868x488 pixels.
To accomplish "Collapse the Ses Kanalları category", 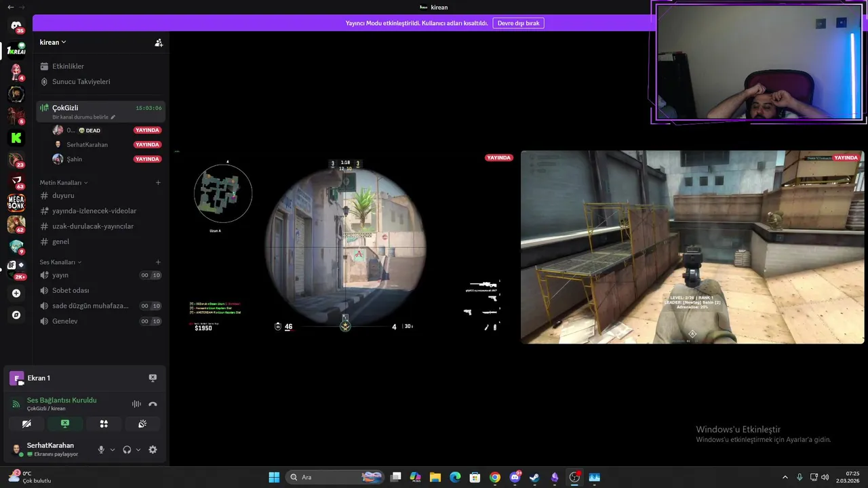I will click(x=60, y=262).
